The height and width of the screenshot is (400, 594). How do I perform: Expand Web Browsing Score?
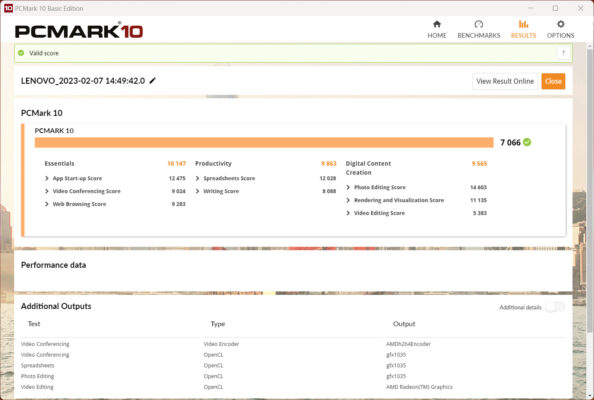pos(47,204)
